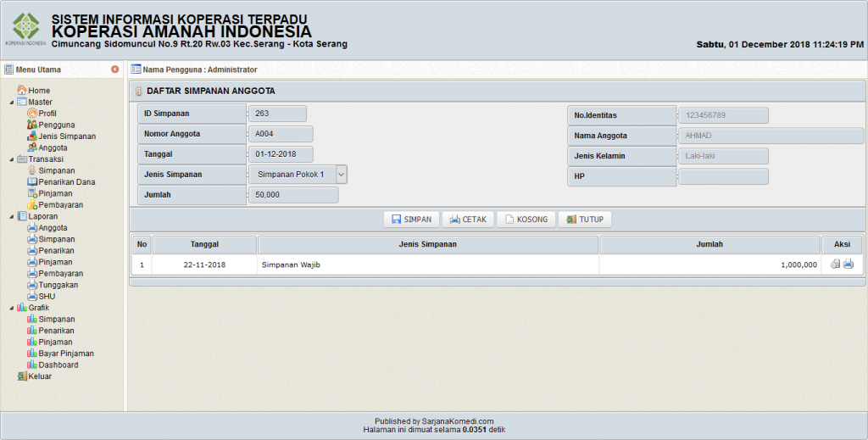Click the SIMPAN save button

pos(411,220)
